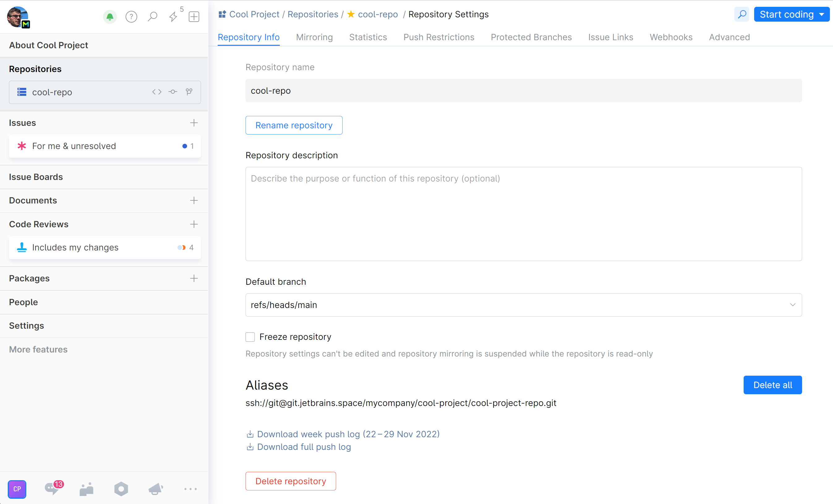Switch to the Webhooks tab
The height and width of the screenshot is (504, 833).
(671, 37)
